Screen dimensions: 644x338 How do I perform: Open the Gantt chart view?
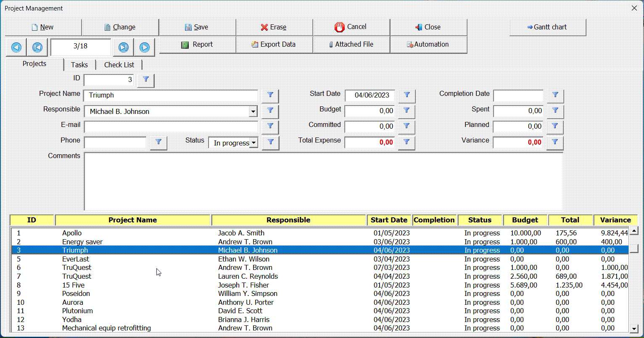pos(547,27)
